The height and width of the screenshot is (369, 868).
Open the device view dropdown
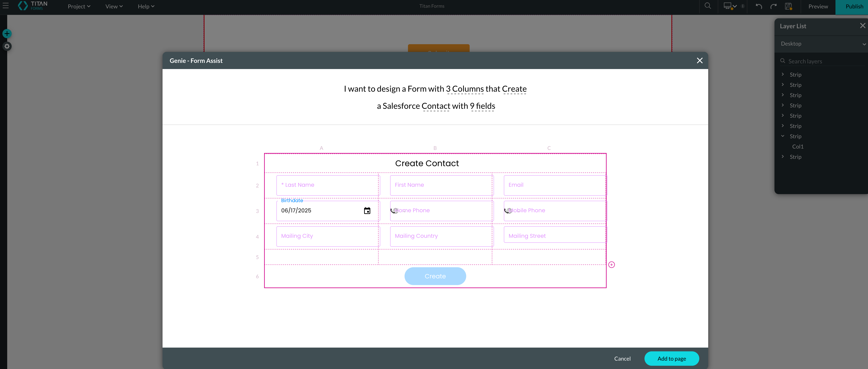730,6
